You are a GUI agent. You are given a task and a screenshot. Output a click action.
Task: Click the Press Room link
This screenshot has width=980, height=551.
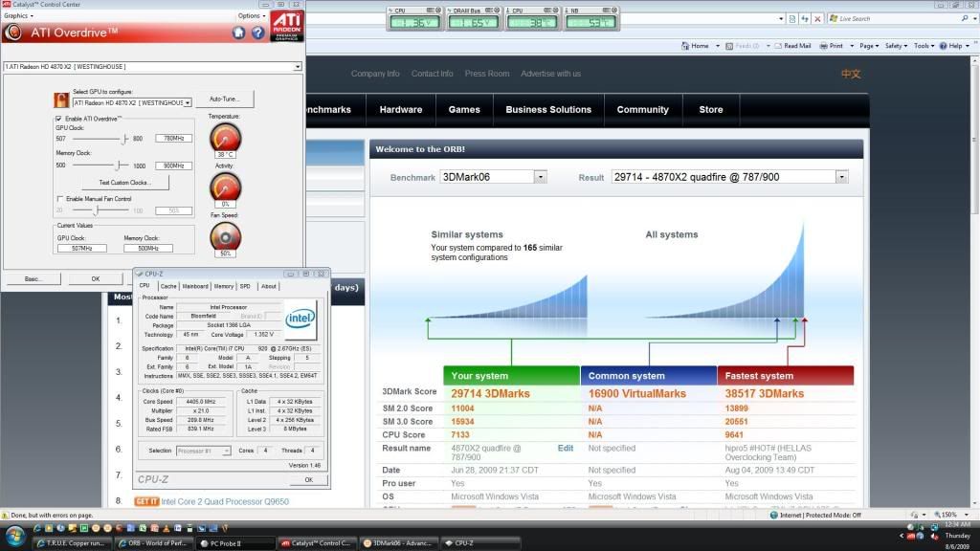tap(487, 74)
